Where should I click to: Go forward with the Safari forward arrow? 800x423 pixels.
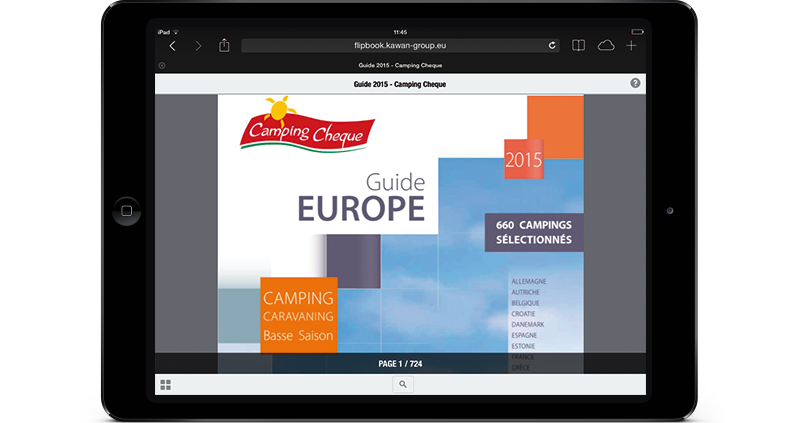click(x=198, y=46)
